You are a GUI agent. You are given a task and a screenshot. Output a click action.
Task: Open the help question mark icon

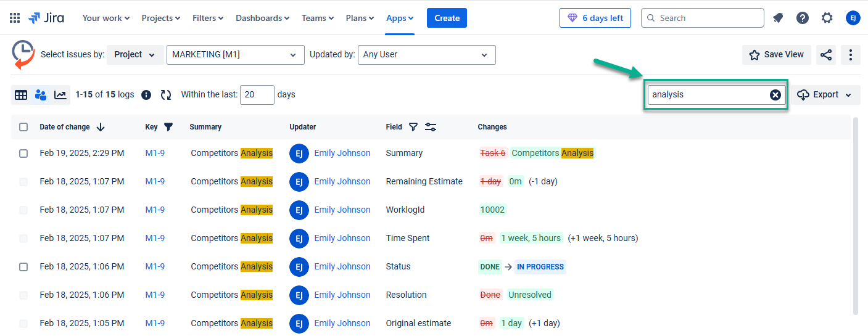[802, 18]
